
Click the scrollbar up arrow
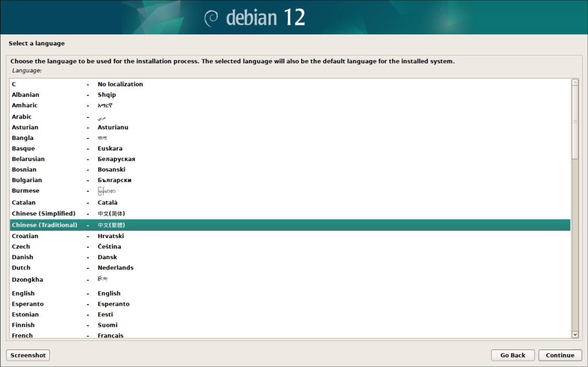(x=576, y=81)
